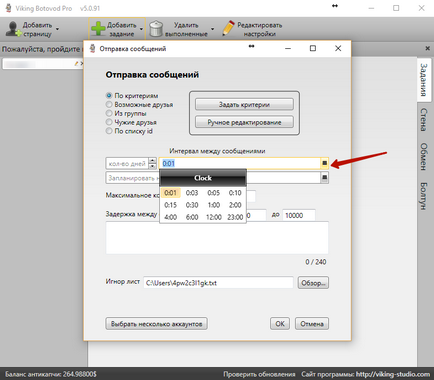This screenshot has width=434, height=380.
Task: Choose the По списку id radio option
Action: [x=109, y=131]
